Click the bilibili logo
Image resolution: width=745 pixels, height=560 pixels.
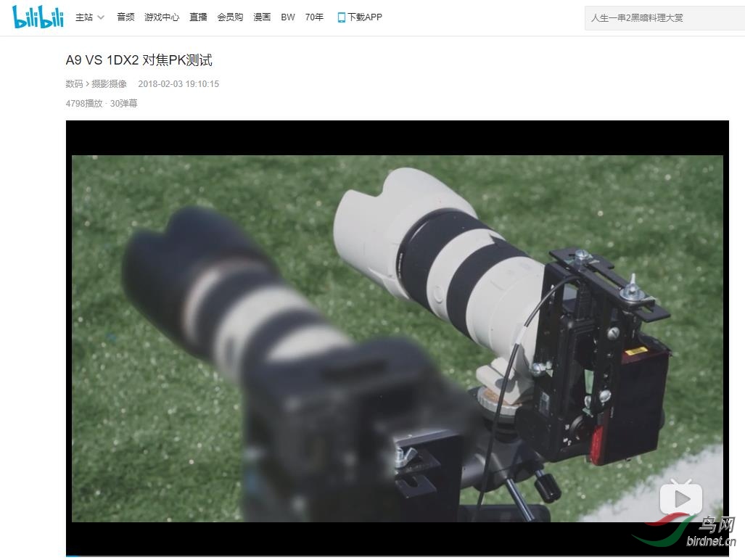(x=38, y=17)
